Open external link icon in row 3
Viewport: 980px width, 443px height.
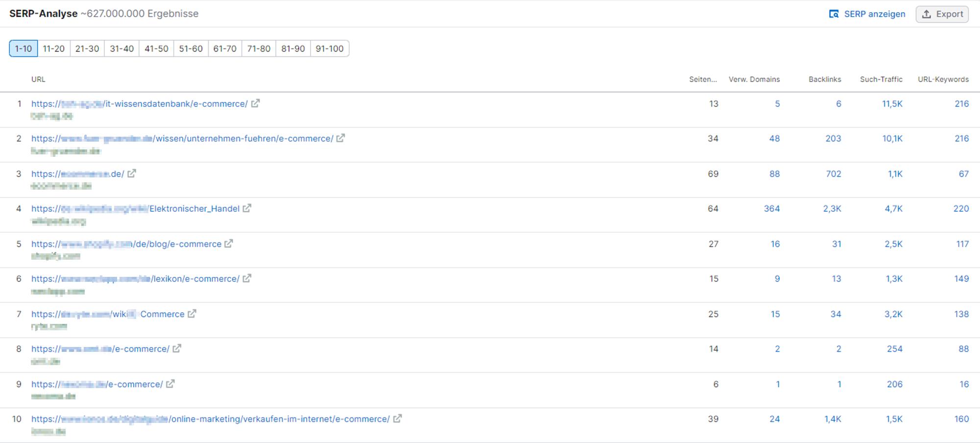(x=132, y=173)
